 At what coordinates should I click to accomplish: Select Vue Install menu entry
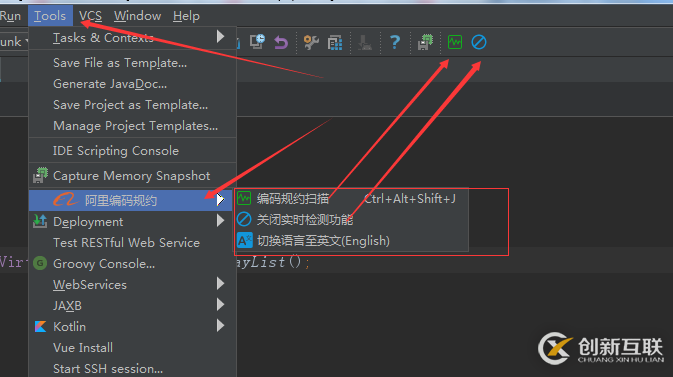click(133, 347)
